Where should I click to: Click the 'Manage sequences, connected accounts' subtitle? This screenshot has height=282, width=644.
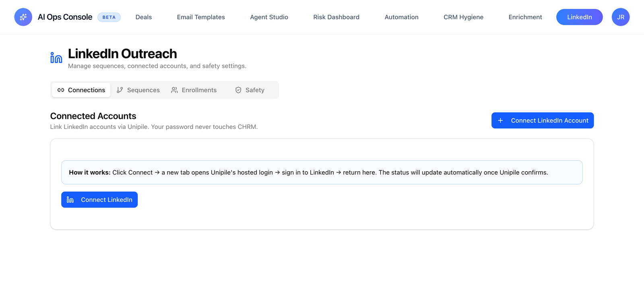pos(157,66)
